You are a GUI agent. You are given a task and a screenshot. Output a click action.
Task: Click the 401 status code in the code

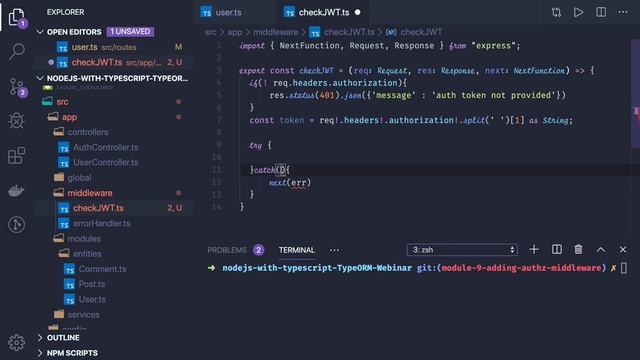point(327,96)
